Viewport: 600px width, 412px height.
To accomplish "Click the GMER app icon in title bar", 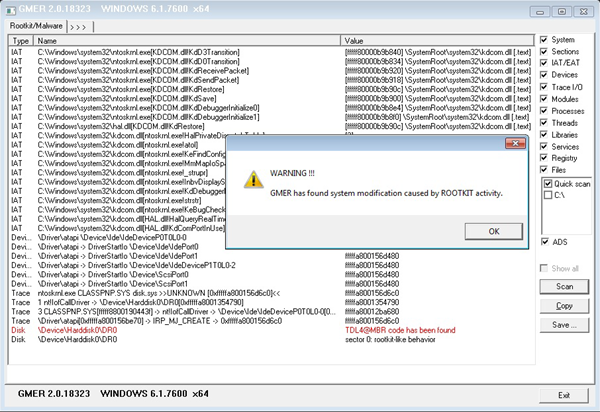I will [x=11, y=10].
